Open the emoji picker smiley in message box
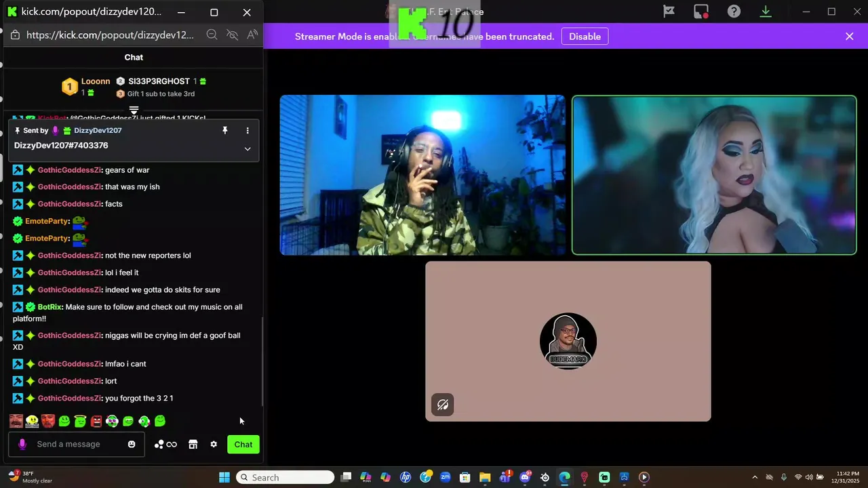 click(132, 445)
